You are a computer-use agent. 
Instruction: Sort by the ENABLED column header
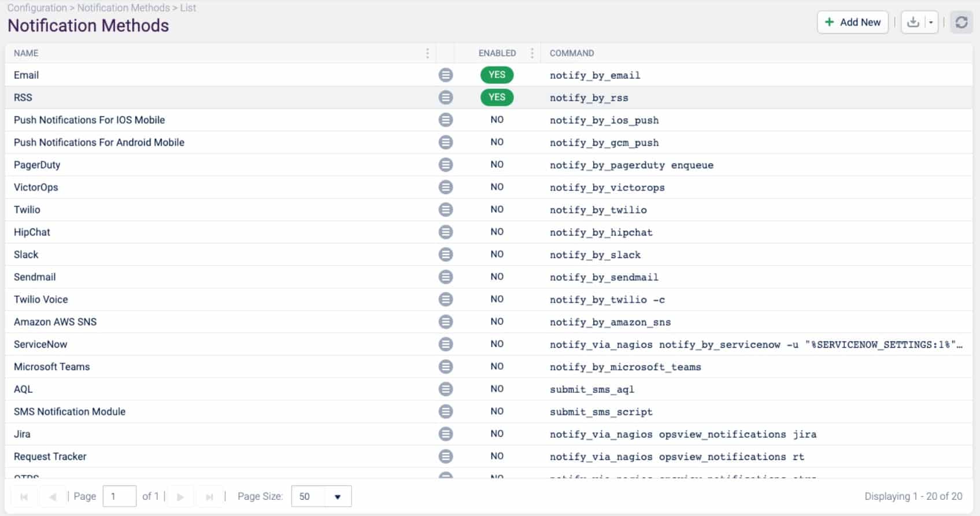[497, 53]
